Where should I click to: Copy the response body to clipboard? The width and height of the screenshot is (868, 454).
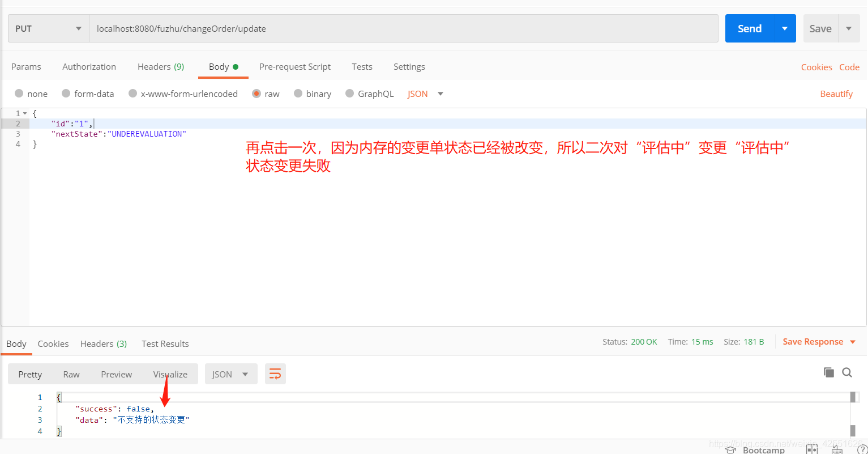coord(829,372)
